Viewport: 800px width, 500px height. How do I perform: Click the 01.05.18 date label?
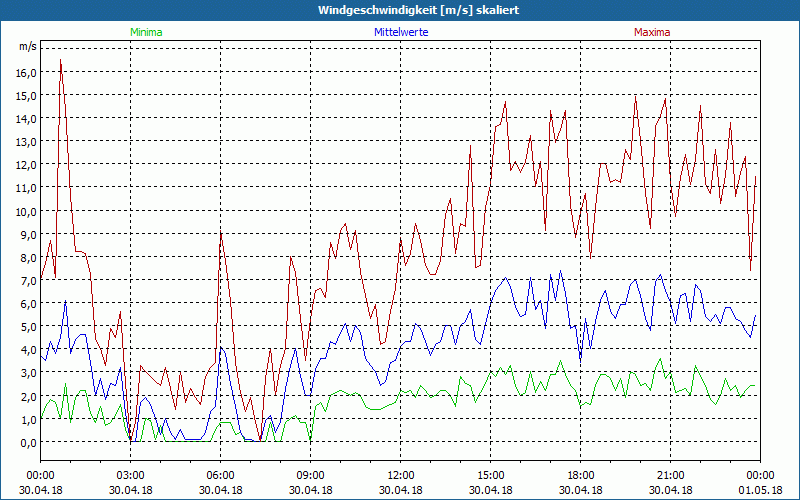coord(760,490)
